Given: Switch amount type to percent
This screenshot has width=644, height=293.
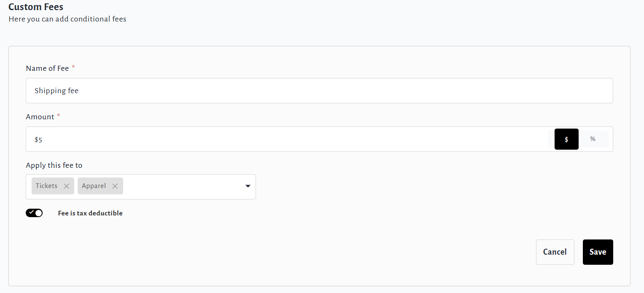Looking at the screenshot, I should point(593,139).
